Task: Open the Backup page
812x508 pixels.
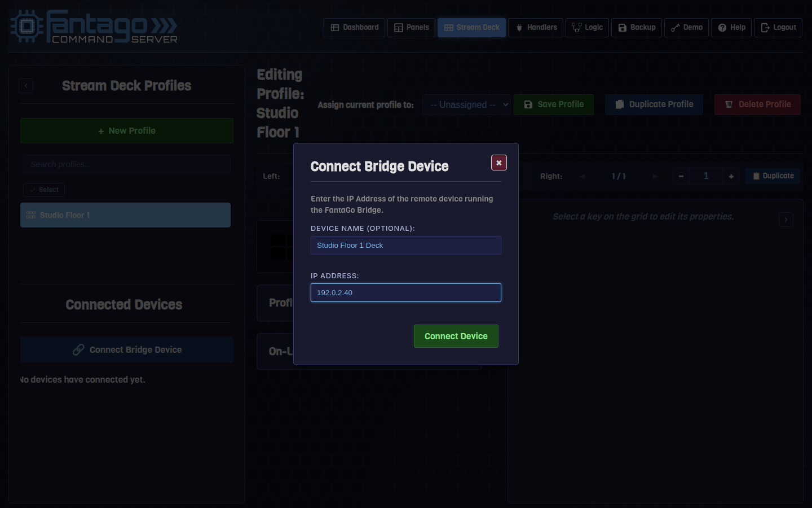Action: pyautogui.click(x=637, y=28)
